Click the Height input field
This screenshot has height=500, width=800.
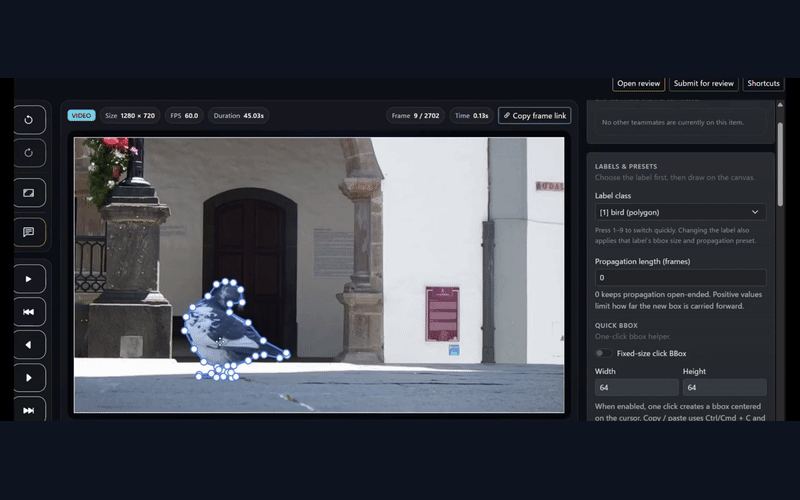click(x=724, y=387)
